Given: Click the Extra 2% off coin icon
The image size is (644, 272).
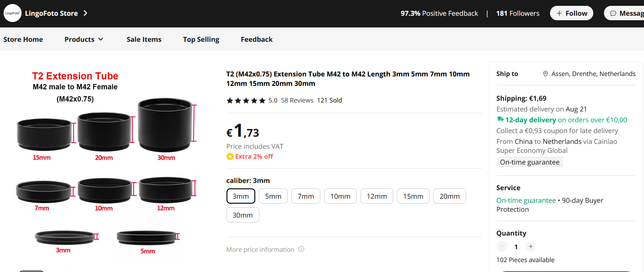Looking at the screenshot, I should coord(230,156).
